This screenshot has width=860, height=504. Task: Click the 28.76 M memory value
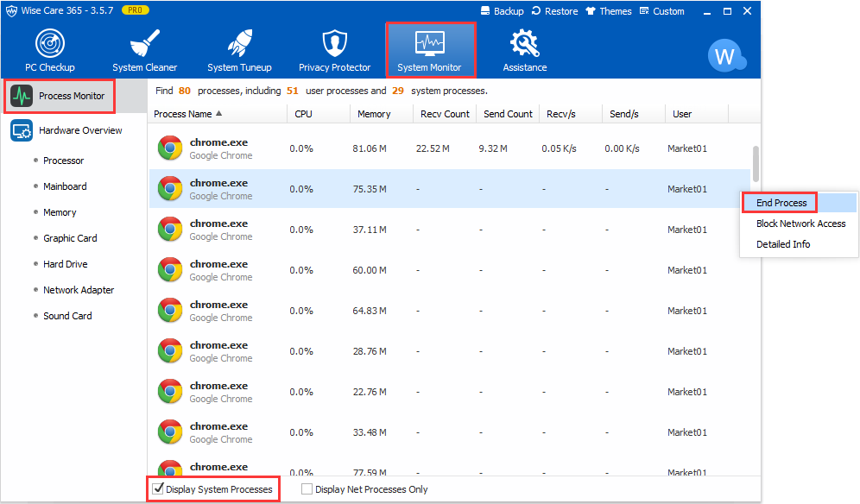click(370, 351)
